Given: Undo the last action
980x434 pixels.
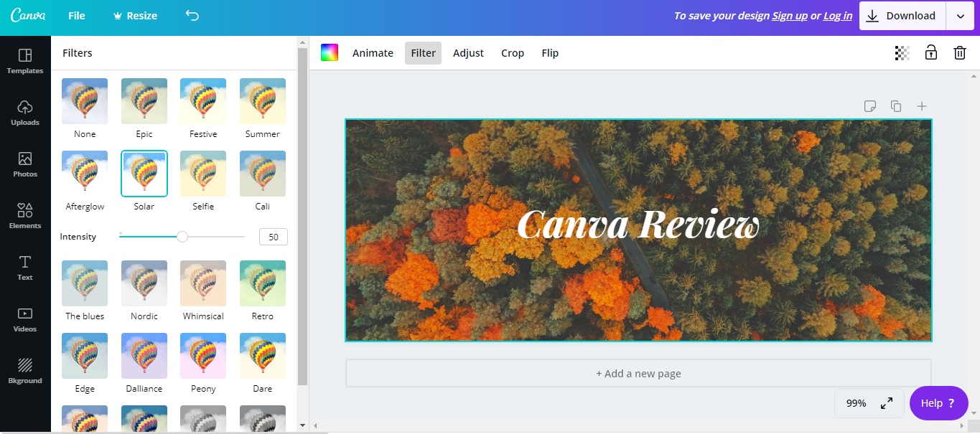Looking at the screenshot, I should tap(192, 15).
